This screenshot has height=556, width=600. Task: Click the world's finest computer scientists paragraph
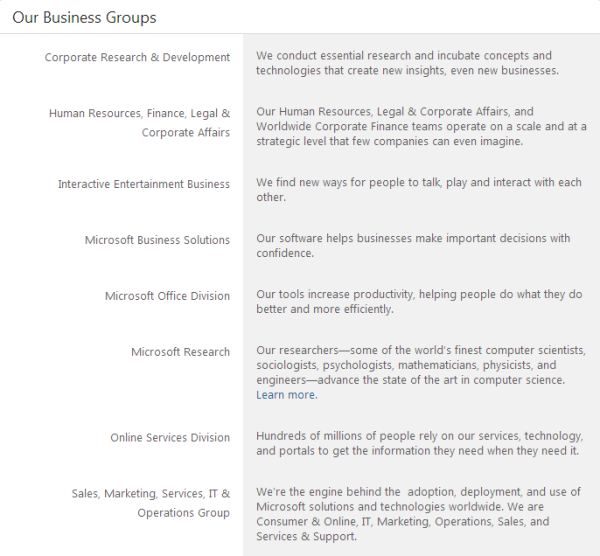tap(420, 365)
